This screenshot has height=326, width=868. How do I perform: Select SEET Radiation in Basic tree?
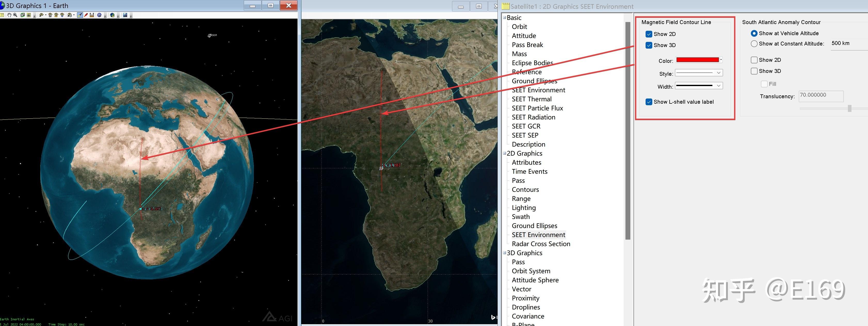point(533,117)
